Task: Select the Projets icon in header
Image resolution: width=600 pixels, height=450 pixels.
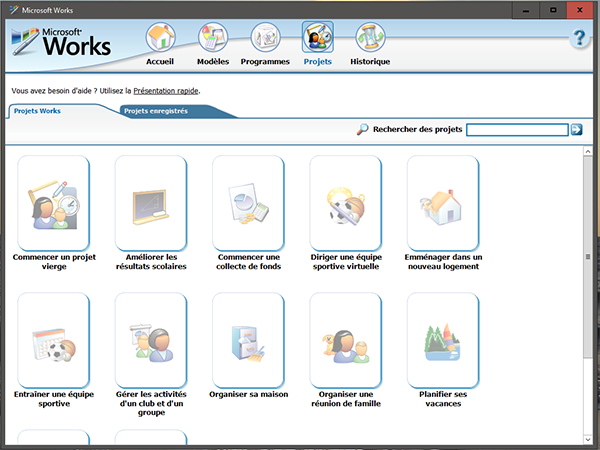Action: [x=318, y=37]
